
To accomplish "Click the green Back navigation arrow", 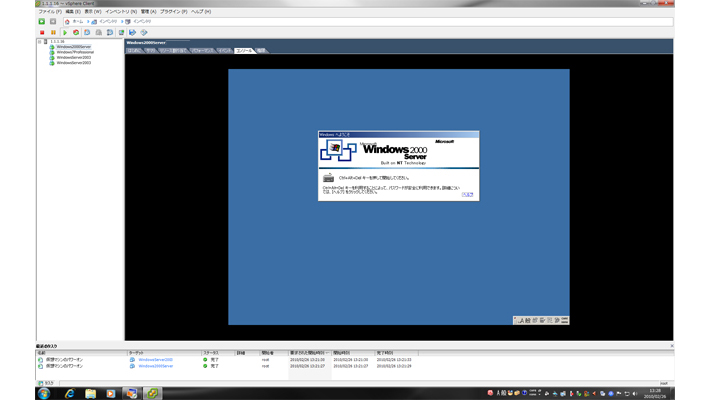I will tap(42, 21).
